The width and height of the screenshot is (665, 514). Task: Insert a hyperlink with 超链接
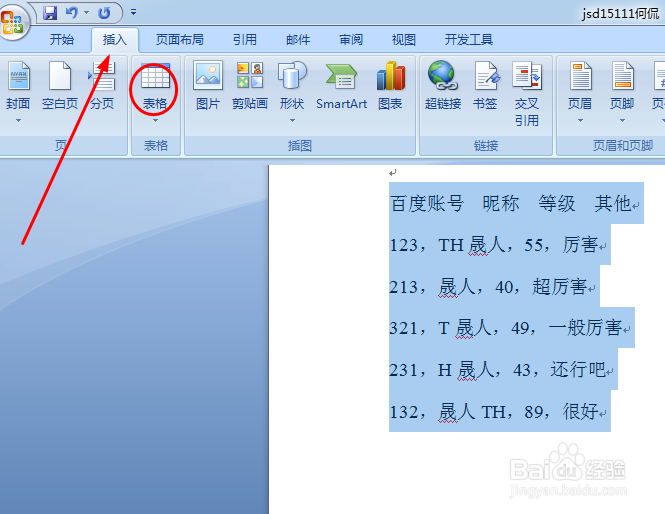pos(443,86)
